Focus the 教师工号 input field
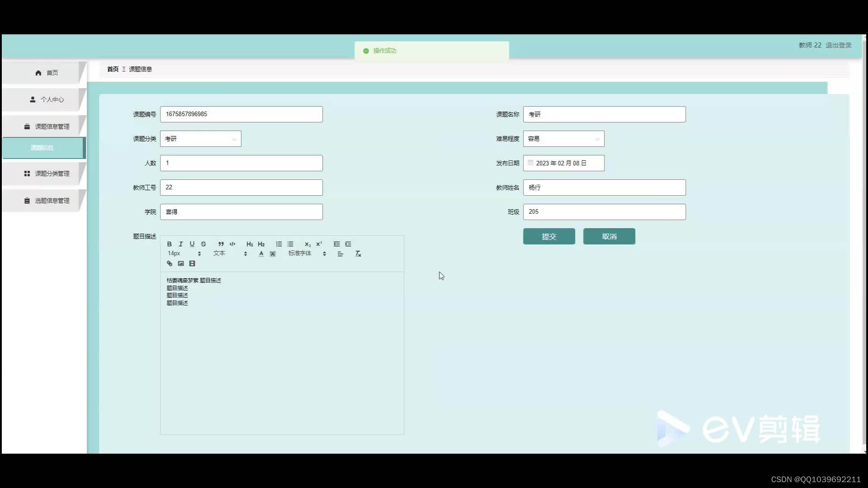 (241, 188)
